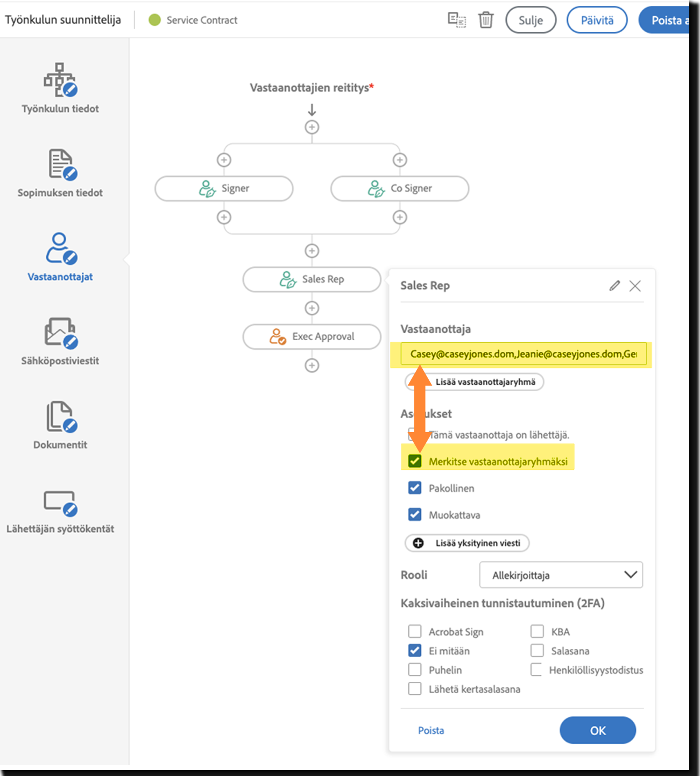700x776 pixels.
Task: Enable the Henkilöllisyystodistus checkbox
Action: [x=536, y=670]
